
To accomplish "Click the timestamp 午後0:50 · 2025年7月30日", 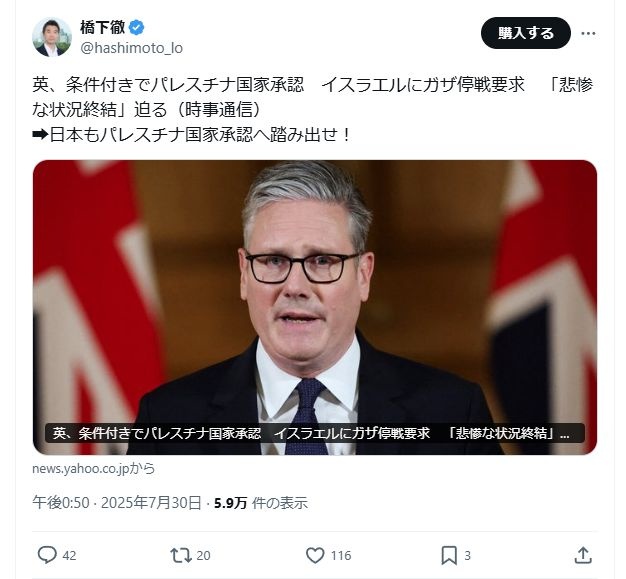I will [x=117, y=503].
